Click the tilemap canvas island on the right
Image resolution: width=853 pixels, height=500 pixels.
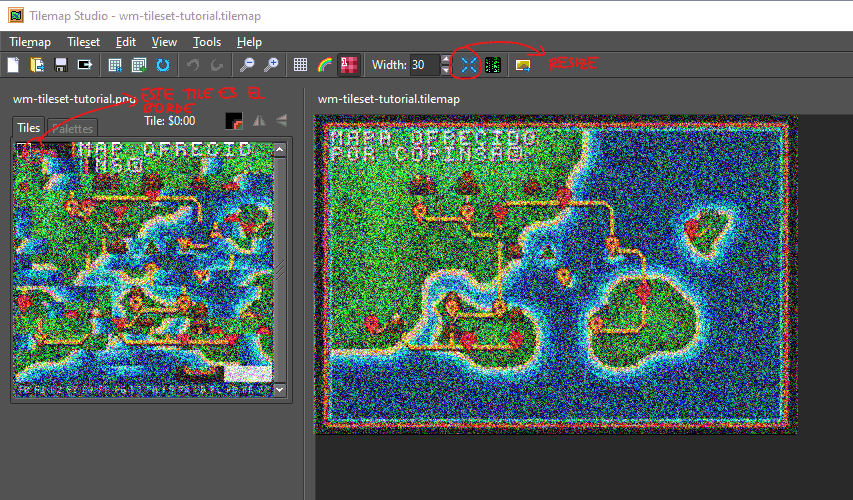tap(708, 233)
